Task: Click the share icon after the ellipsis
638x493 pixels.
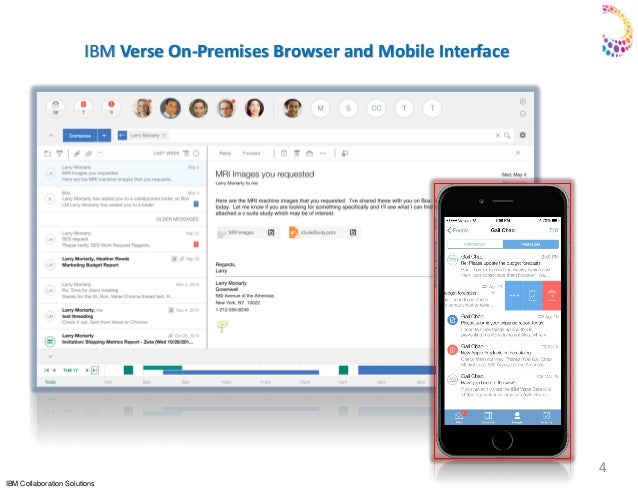Action: [345, 153]
